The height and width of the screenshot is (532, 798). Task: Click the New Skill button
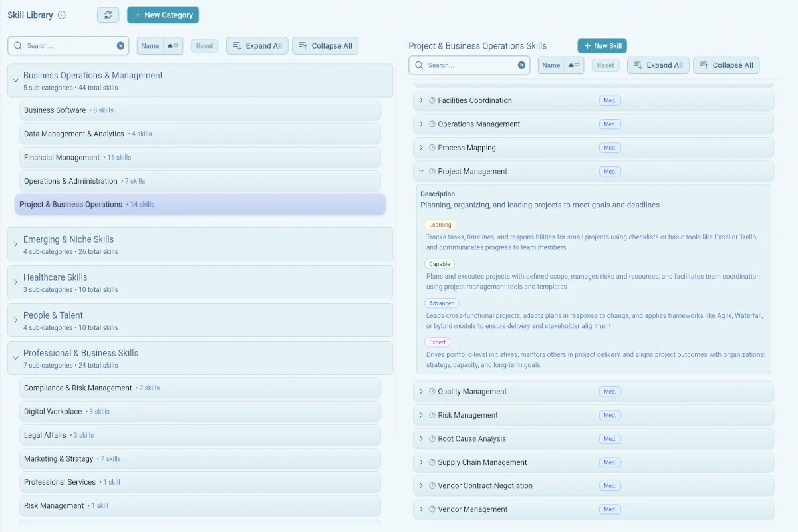click(x=602, y=46)
